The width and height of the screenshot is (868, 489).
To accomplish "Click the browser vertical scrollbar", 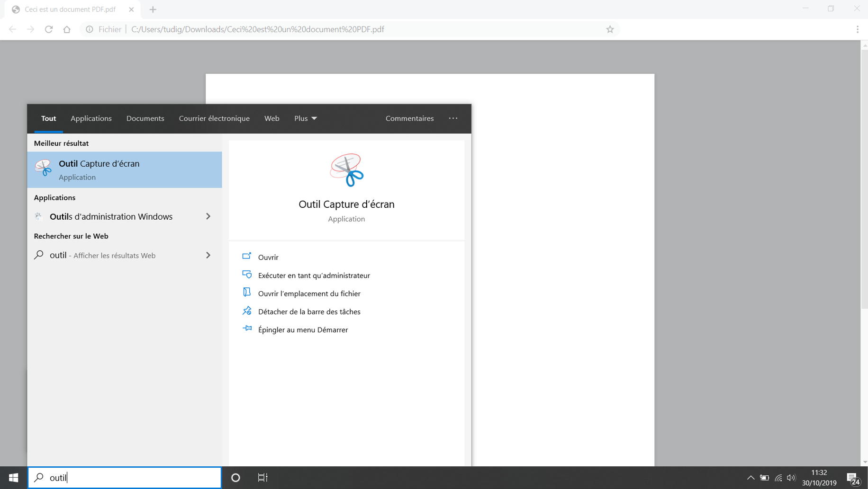I will [x=864, y=178].
